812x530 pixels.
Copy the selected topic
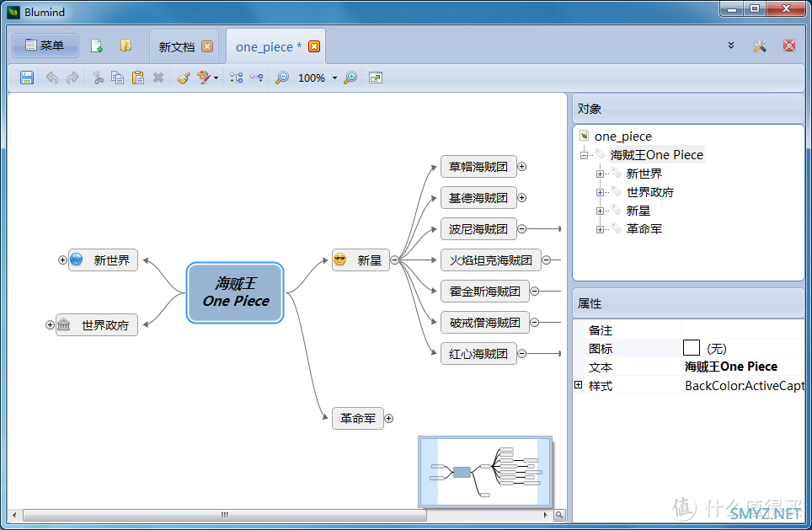118,78
